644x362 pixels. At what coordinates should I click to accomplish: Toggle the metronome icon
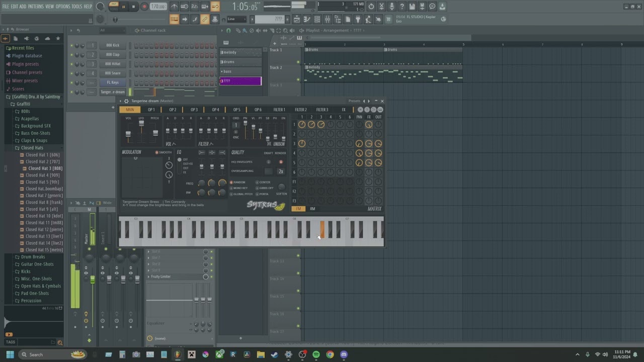174,7
